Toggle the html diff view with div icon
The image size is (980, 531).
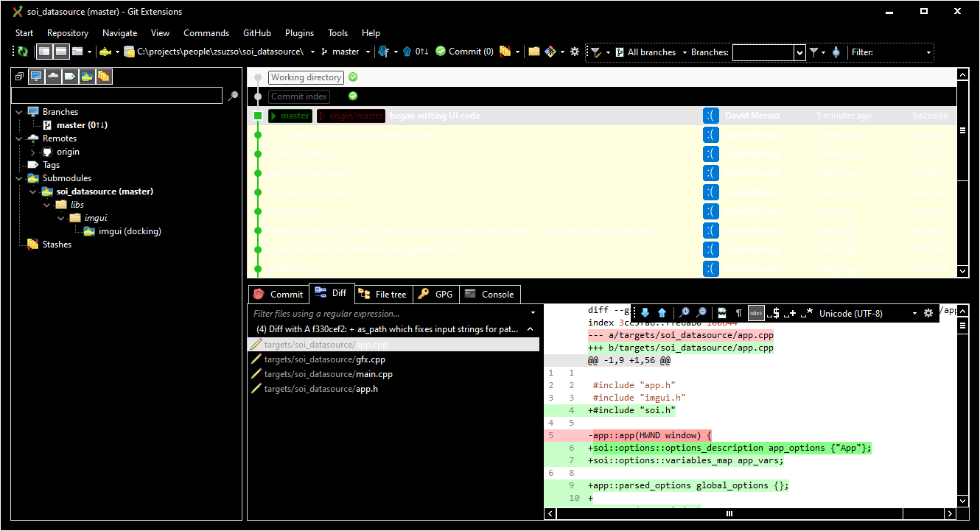[757, 312]
